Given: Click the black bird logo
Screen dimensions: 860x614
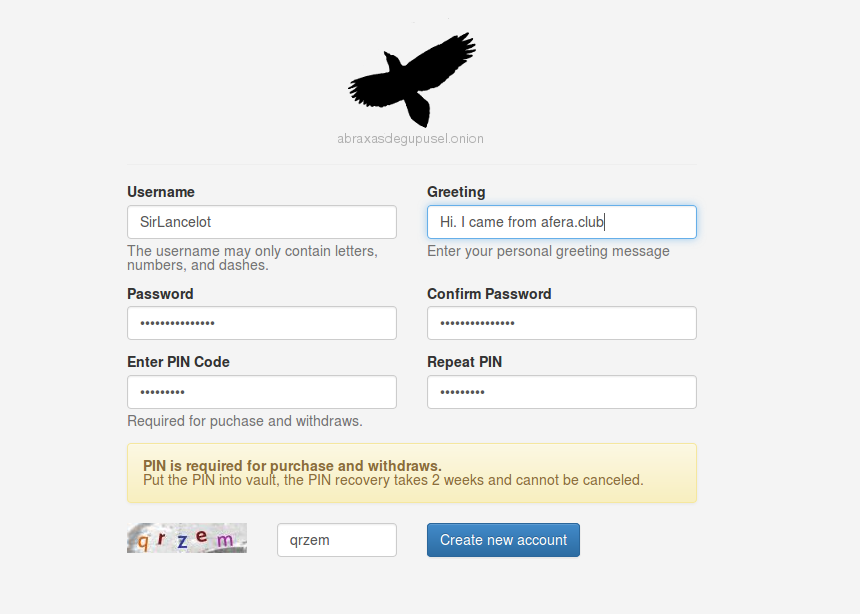Looking at the screenshot, I should 412,80.
